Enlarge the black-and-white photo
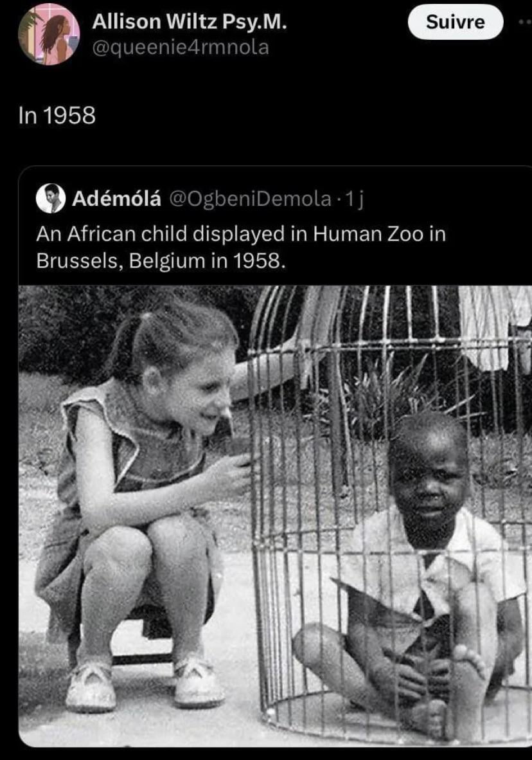 [275, 516]
